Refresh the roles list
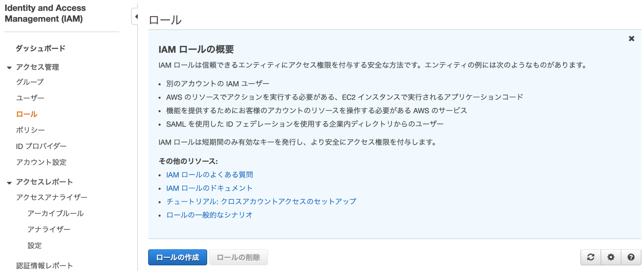The image size is (644, 271). [591, 257]
